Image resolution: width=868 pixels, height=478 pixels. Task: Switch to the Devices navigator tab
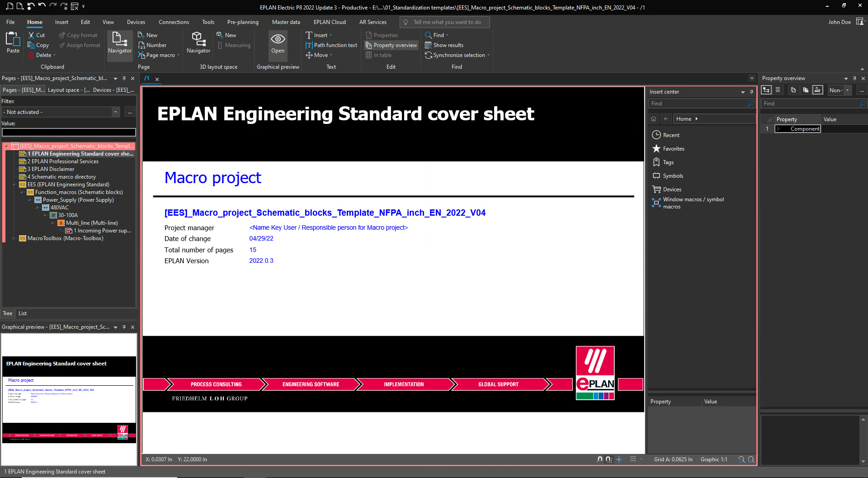[x=113, y=90]
